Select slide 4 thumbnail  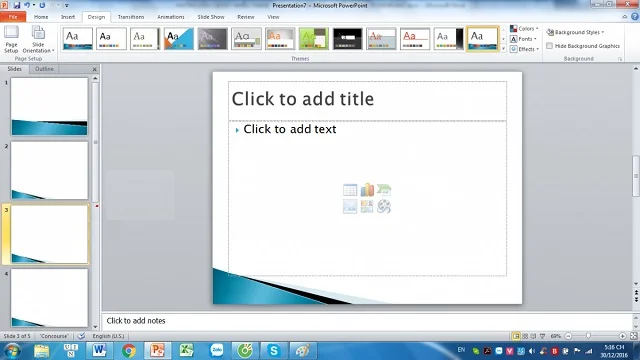pyautogui.click(x=49, y=298)
